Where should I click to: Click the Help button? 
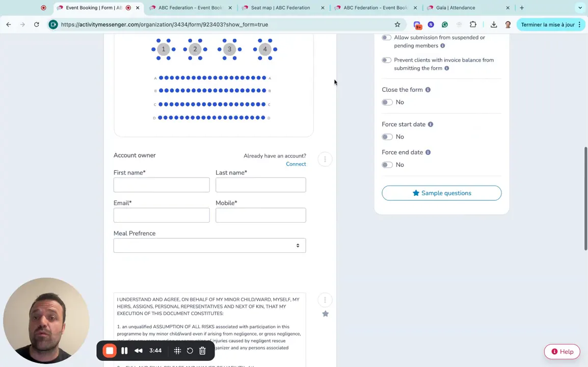pos(562,351)
